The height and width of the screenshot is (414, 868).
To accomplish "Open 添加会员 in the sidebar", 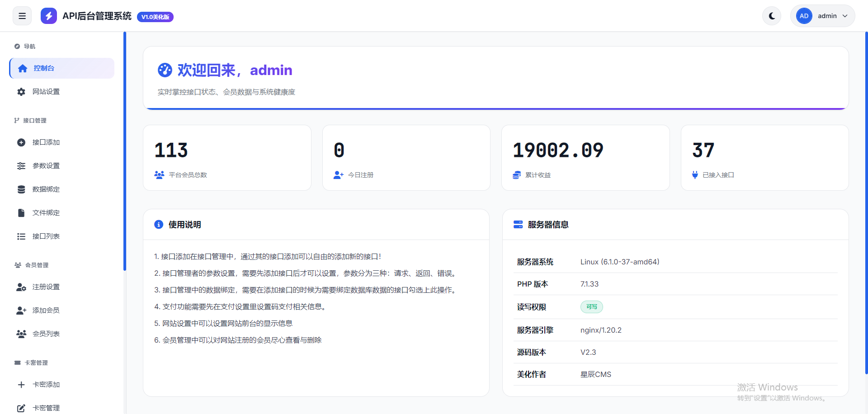I will tap(46, 310).
